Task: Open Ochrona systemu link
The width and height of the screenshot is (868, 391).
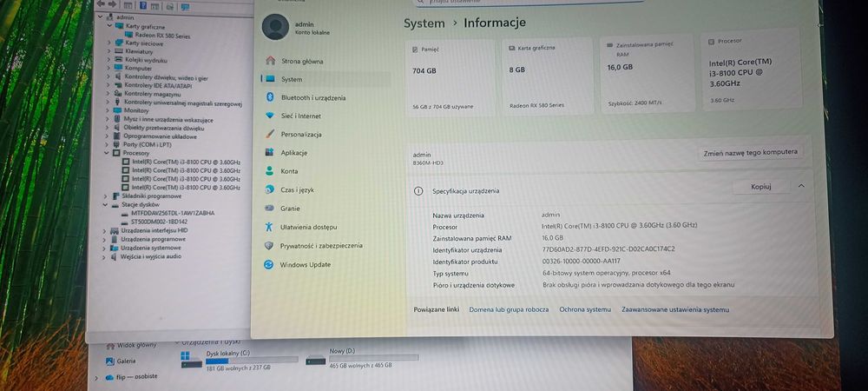Action: (585, 309)
